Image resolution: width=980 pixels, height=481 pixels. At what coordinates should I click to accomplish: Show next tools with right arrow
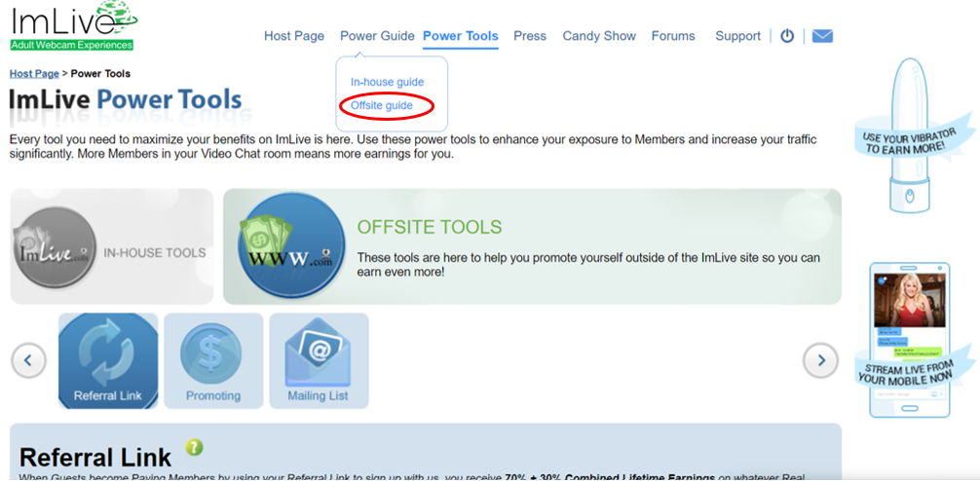(820, 360)
